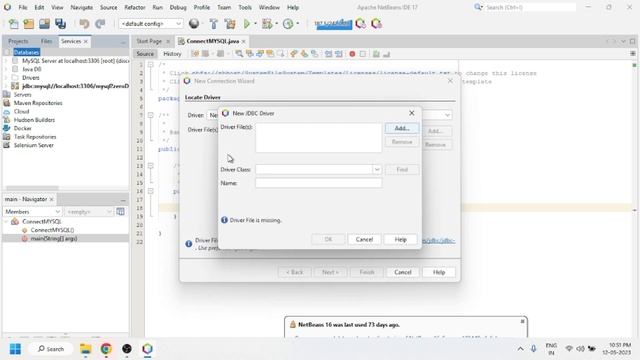640x360 pixels.
Task: Click Add... in New JDBC Driver dialog
Action: coord(402,128)
